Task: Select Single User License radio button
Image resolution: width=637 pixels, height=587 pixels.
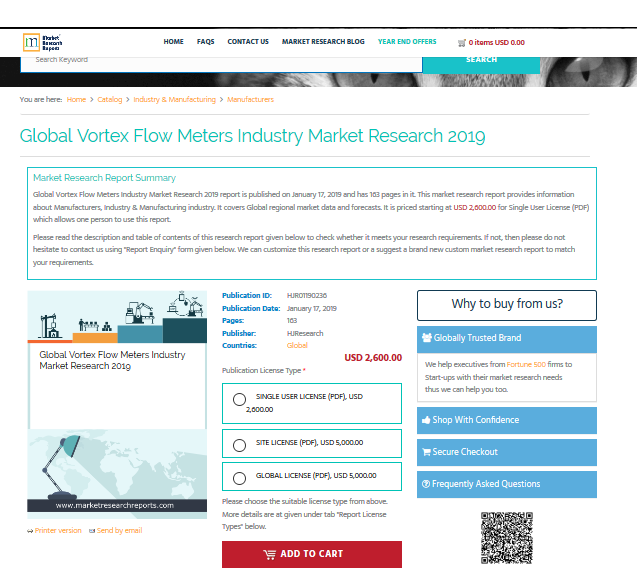Action: pyautogui.click(x=239, y=399)
